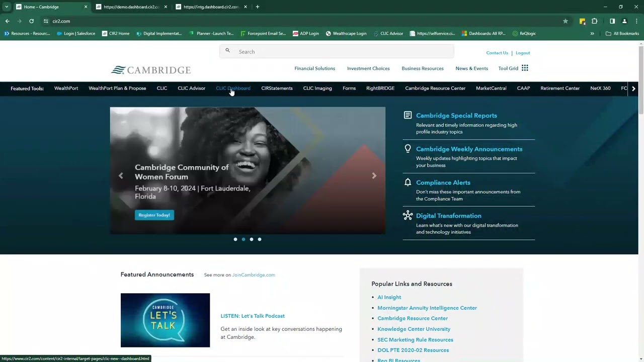644x362 pixels.
Task: Click the Logout link
Action: [x=523, y=53]
